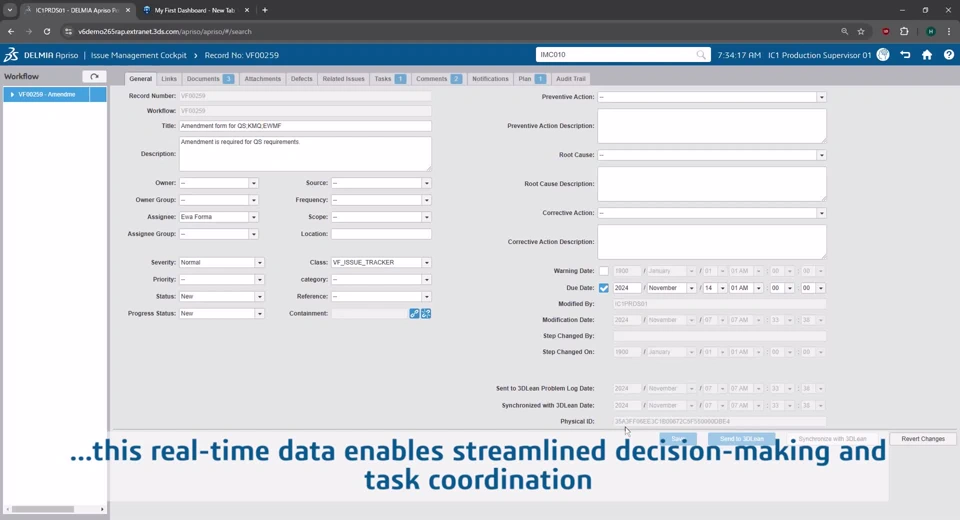Click the DELMIA Apriso 3DS logo
The height and width of the screenshot is (520, 960).
coord(11,55)
